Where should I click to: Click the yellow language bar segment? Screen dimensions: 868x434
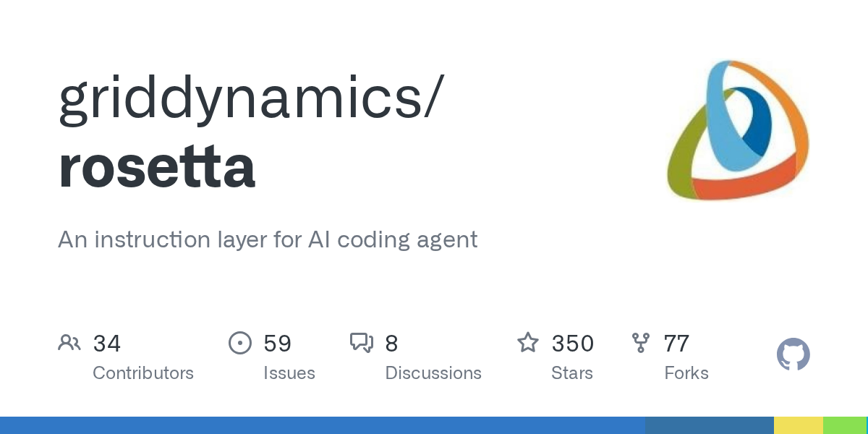(x=799, y=425)
